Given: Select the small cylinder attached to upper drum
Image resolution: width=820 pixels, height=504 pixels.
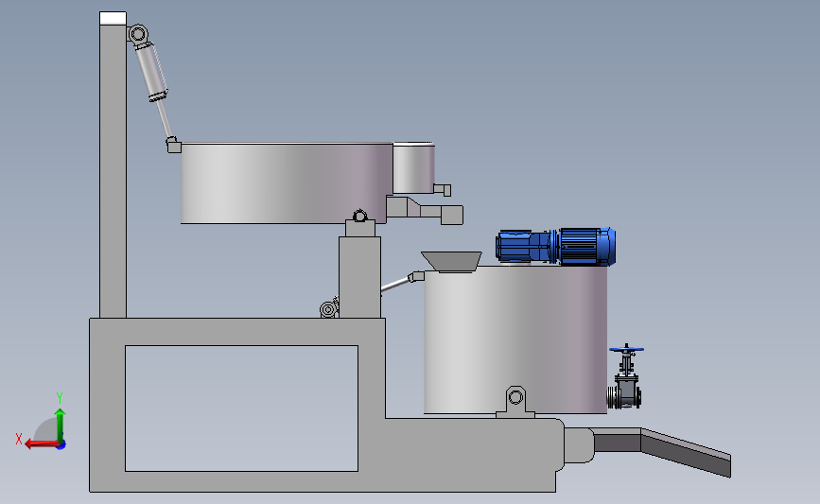Looking at the screenshot, I should [413, 167].
